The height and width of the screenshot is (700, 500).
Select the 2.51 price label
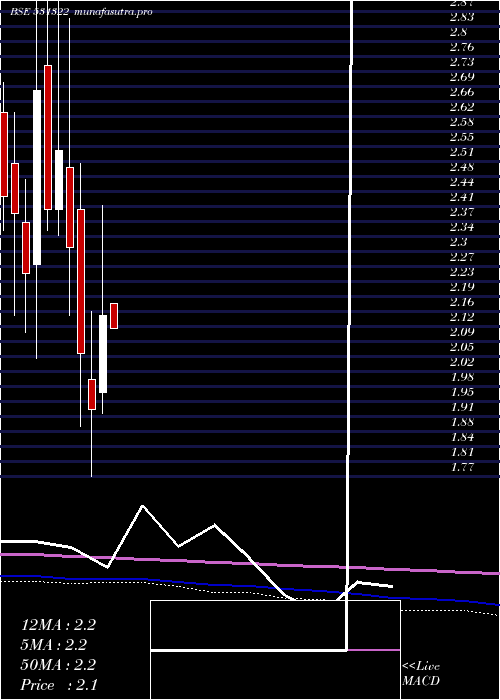tap(461, 152)
